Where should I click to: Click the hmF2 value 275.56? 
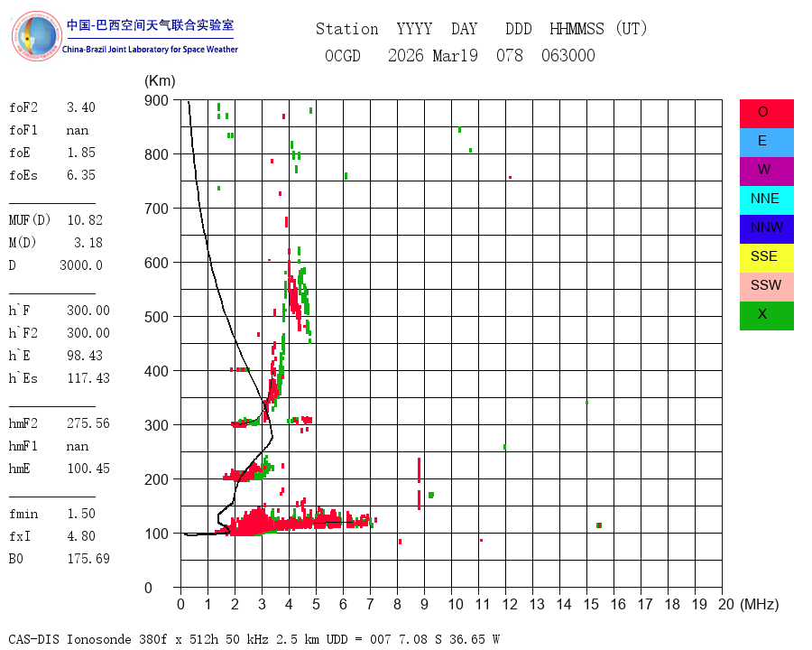[x=88, y=423]
